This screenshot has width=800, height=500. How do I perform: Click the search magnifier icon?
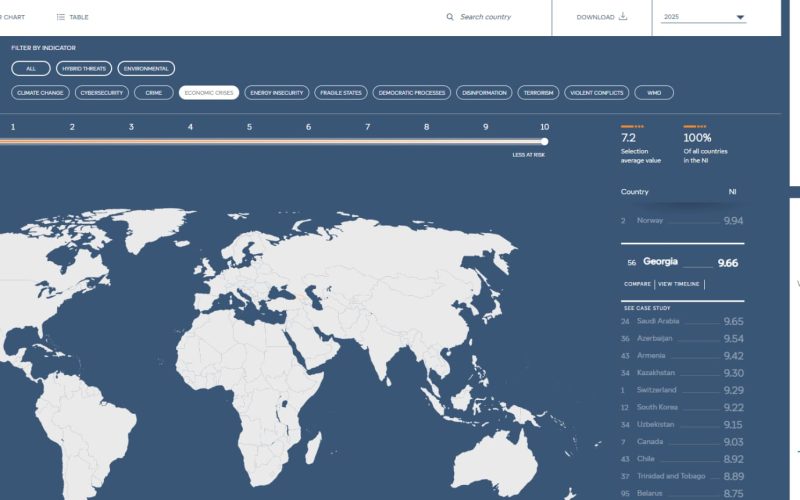click(x=449, y=17)
